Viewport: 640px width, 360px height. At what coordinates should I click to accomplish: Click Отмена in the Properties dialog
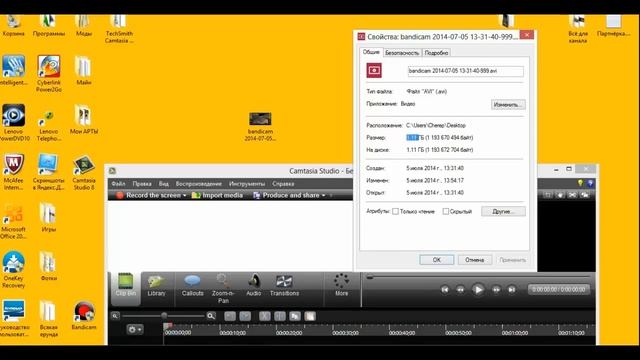pos(474,260)
